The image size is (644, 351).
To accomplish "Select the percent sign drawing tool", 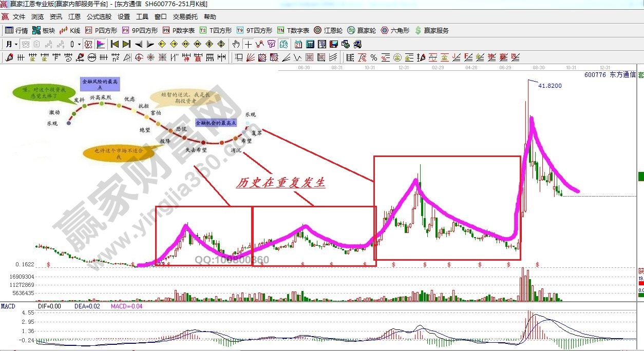I will 373,57.
